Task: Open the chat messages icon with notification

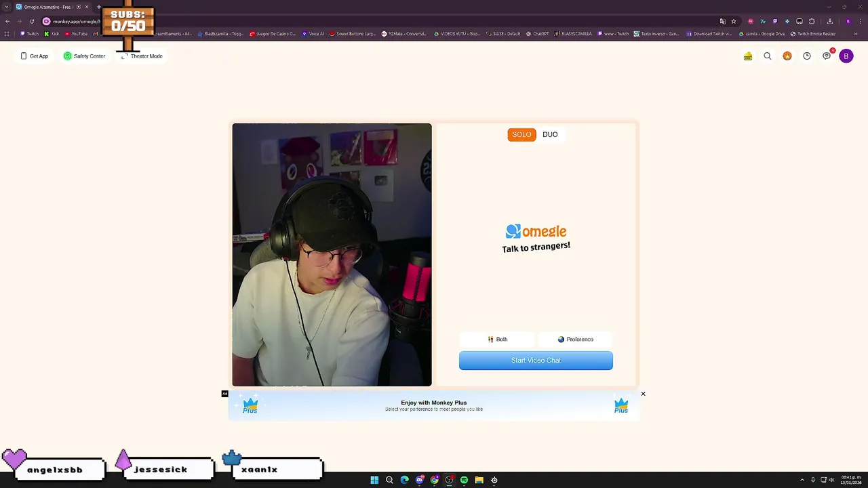Action: pos(827,56)
